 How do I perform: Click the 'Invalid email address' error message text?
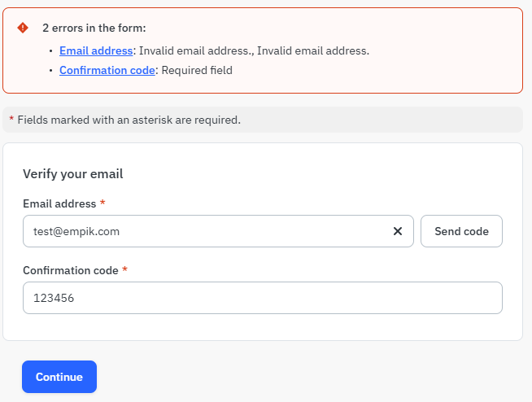[x=254, y=50]
